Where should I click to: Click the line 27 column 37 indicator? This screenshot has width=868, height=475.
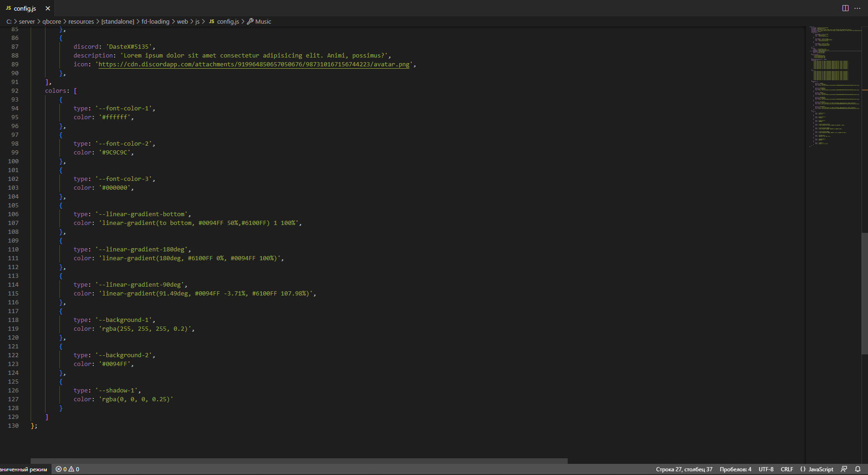tap(684, 469)
